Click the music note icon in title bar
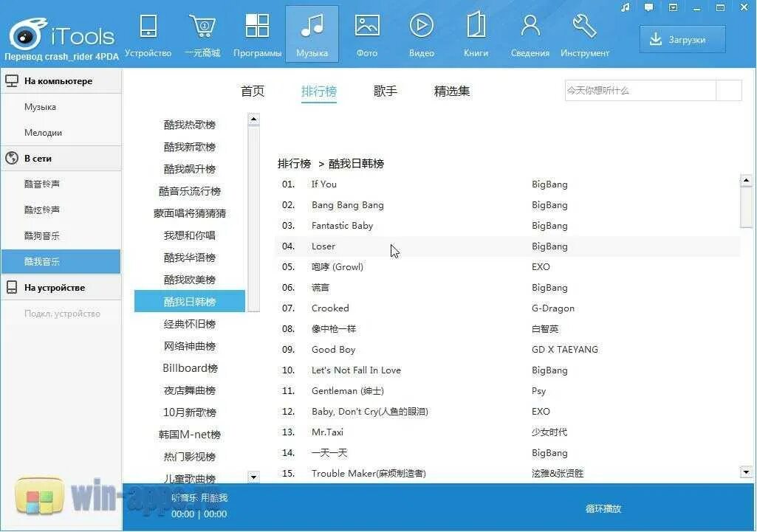 624,7
